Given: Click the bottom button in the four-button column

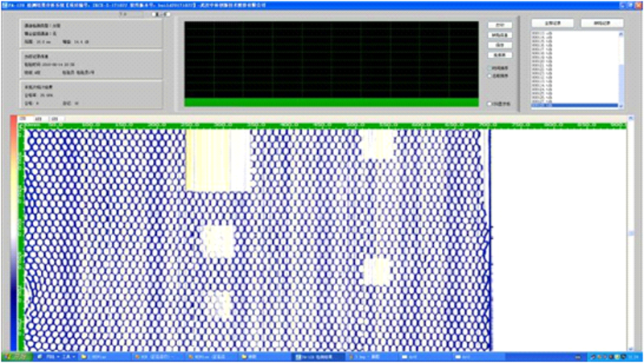Looking at the screenshot, I should point(499,55).
